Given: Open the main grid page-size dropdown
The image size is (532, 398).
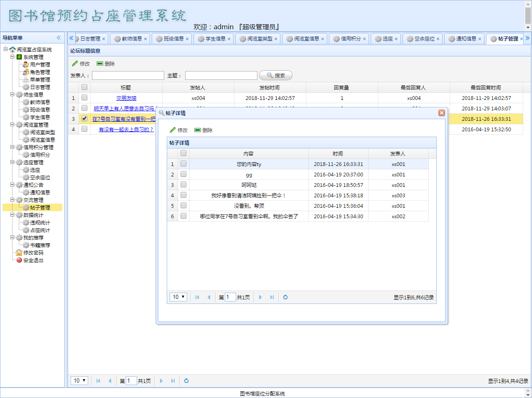Looking at the screenshot, I should tap(79, 380).
